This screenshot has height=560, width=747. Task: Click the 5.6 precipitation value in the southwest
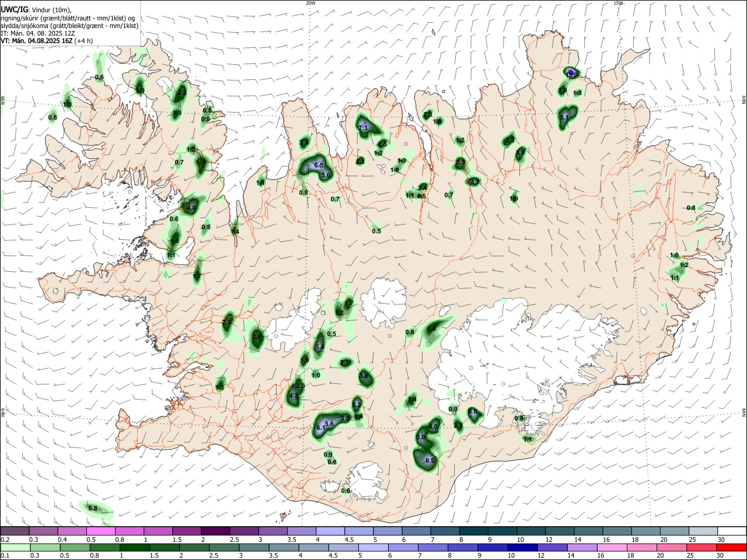[329, 424]
